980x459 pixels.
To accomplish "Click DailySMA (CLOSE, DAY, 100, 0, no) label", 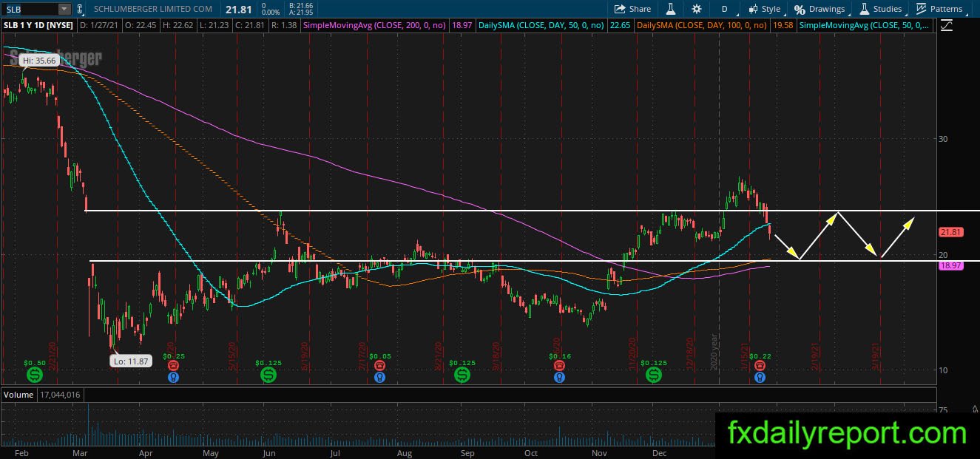I will coord(703,26).
